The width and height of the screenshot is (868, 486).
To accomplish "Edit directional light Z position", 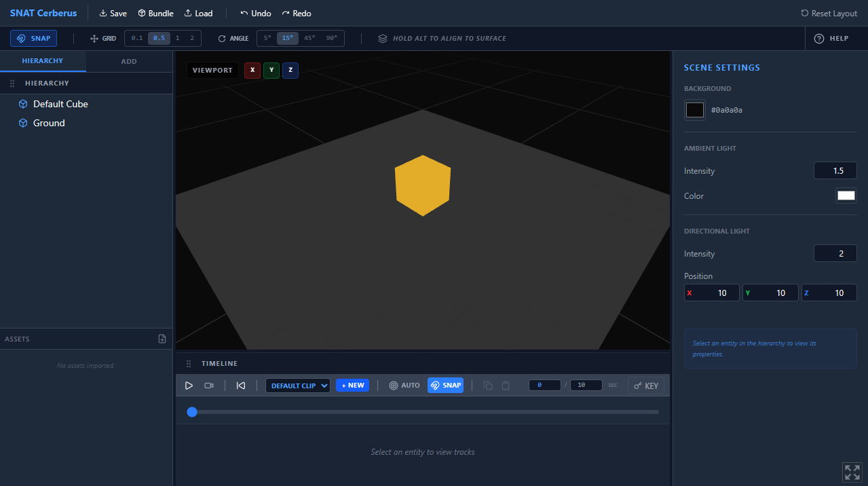I will pyautogui.click(x=829, y=293).
